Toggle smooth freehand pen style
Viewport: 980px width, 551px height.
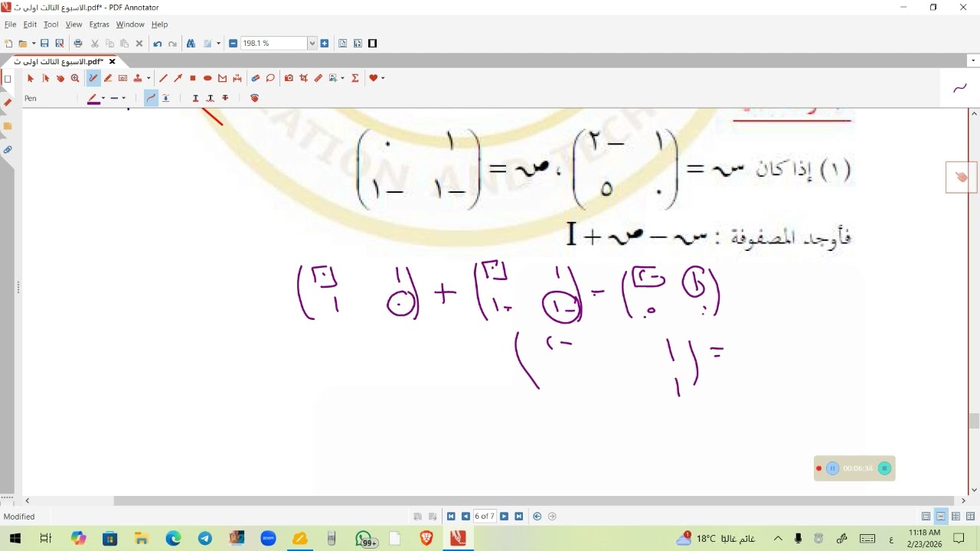click(x=151, y=98)
